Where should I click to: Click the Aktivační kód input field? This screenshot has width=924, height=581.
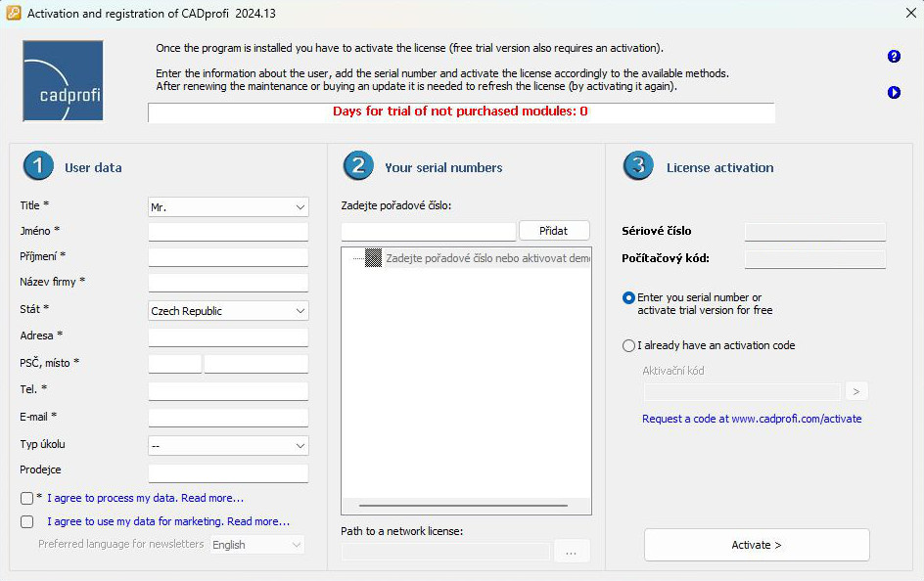(x=743, y=392)
